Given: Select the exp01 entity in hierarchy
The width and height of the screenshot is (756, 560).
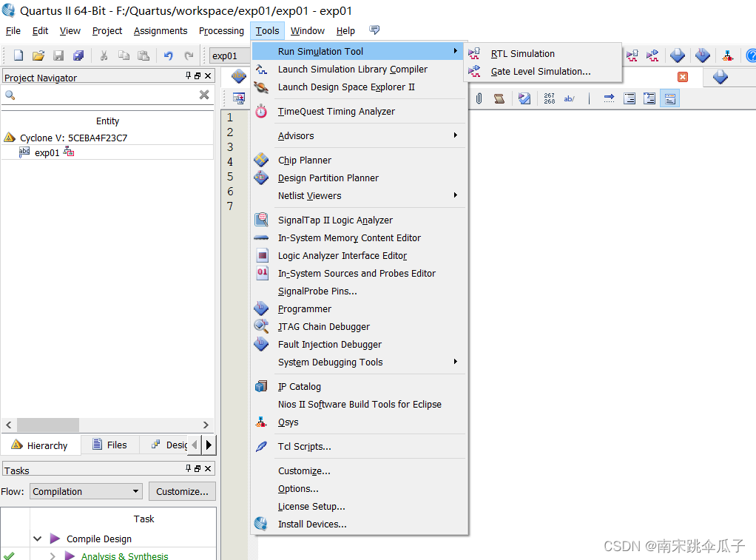Looking at the screenshot, I should 47,153.
